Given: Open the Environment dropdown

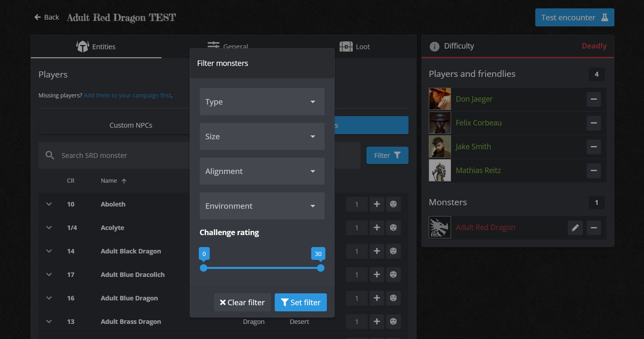Looking at the screenshot, I should 262,206.
